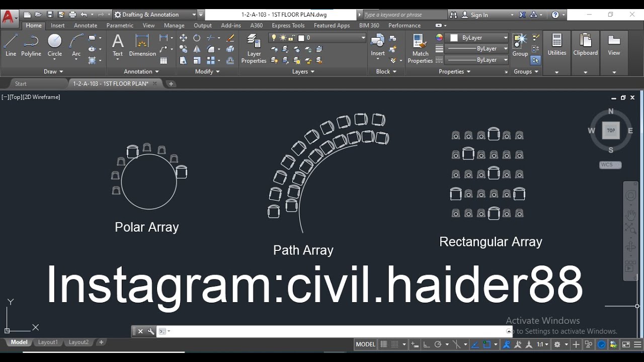Viewport: 644px width, 362px height.
Task: Toggle polar tracking in status bar
Action: [x=438, y=344]
